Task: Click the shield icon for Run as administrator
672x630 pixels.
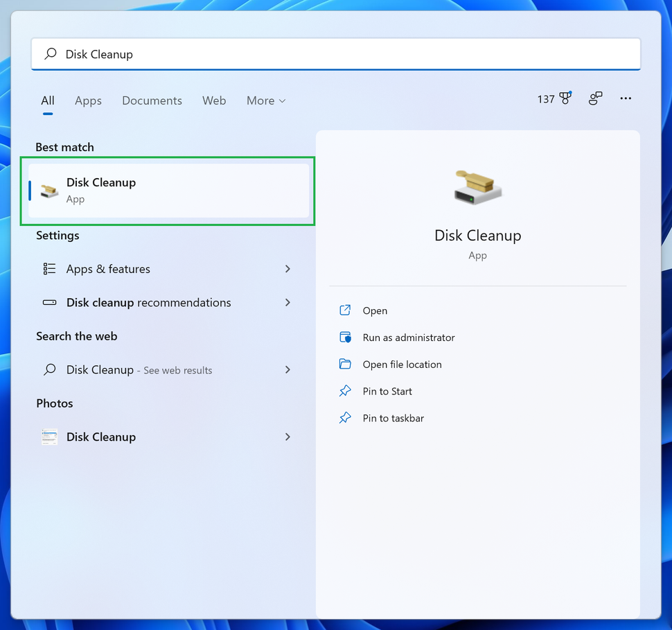Action: coord(345,337)
